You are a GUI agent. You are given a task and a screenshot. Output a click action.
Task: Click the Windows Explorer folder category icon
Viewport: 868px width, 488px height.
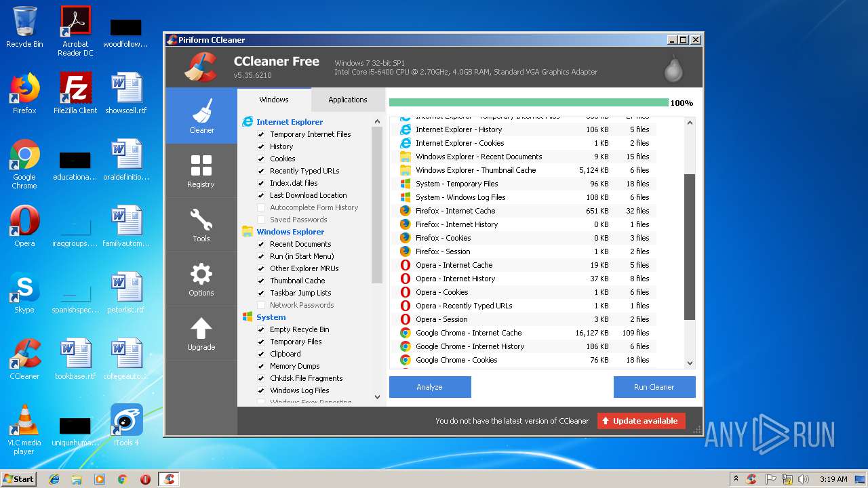click(x=248, y=232)
